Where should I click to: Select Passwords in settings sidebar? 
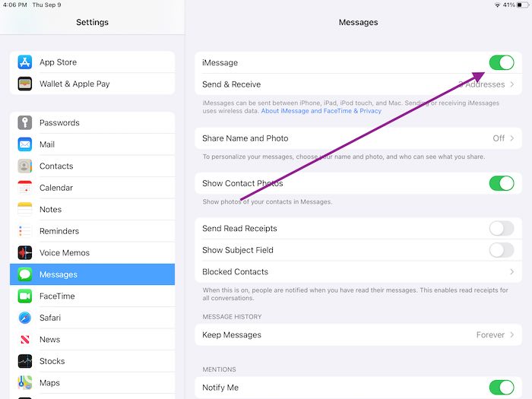pyautogui.click(x=92, y=122)
